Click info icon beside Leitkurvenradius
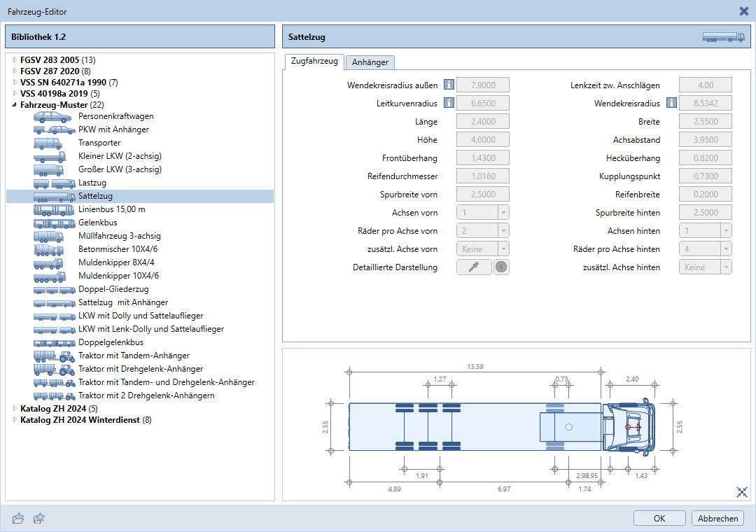This screenshot has width=756, height=532. point(448,104)
